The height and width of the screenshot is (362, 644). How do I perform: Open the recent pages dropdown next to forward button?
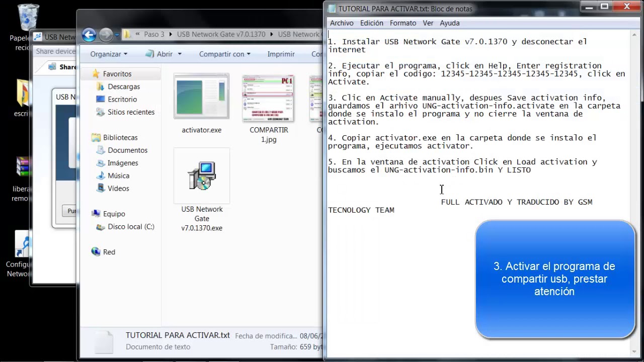[x=117, y=35]
